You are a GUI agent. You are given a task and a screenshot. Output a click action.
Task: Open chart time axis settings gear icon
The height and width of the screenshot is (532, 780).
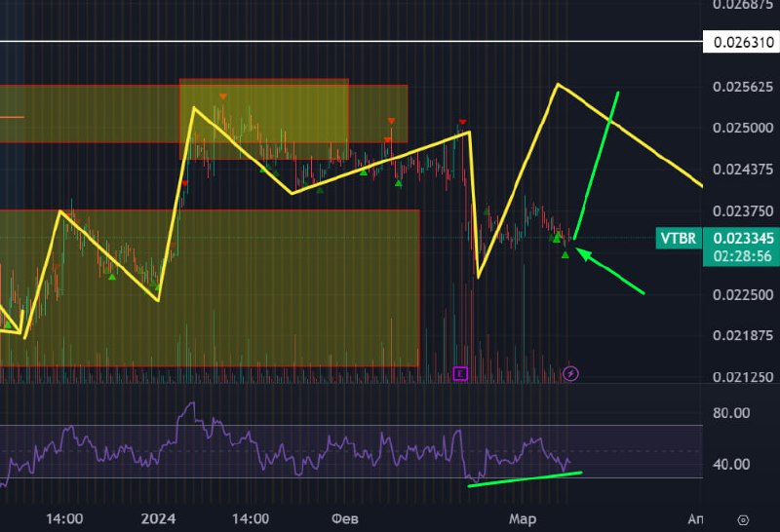point(743,520)
